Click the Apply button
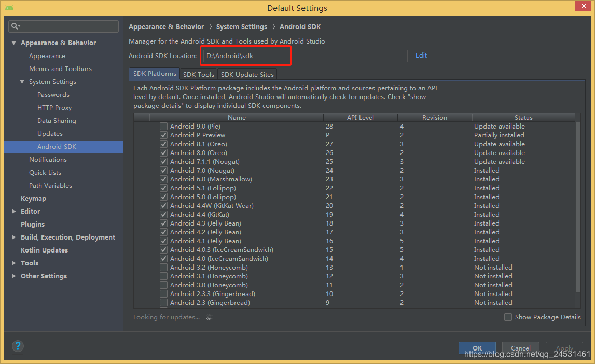Image resolution: width=595 pixels, height=364 pixels. coord(564,348)
